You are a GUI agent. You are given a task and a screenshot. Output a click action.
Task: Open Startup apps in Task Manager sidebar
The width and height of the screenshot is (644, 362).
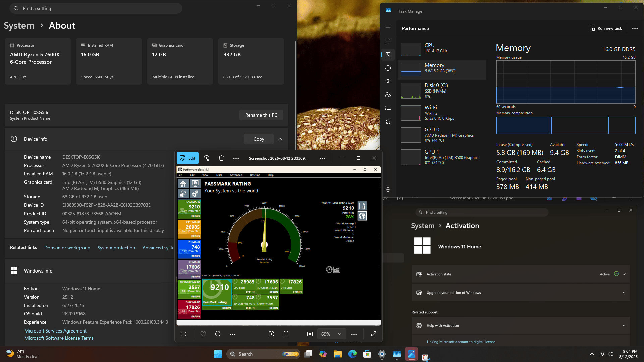click(388, 81)
